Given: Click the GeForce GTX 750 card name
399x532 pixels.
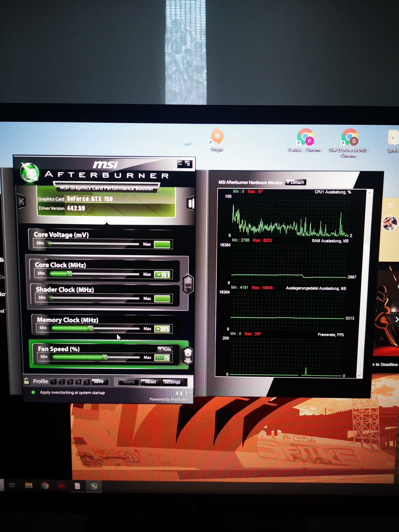Looking at the screenshot, I should pos(90,199).
